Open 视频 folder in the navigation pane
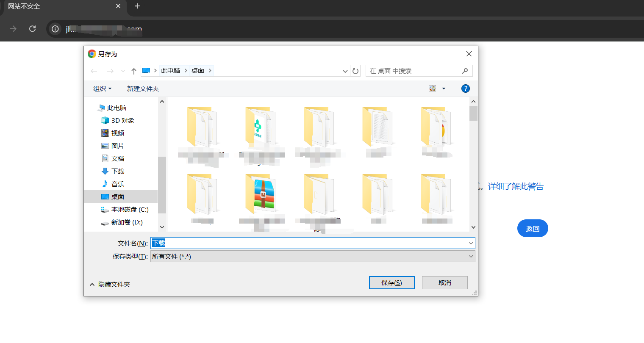This screenshot has height=343, width=644. click(x=113, y=133)
